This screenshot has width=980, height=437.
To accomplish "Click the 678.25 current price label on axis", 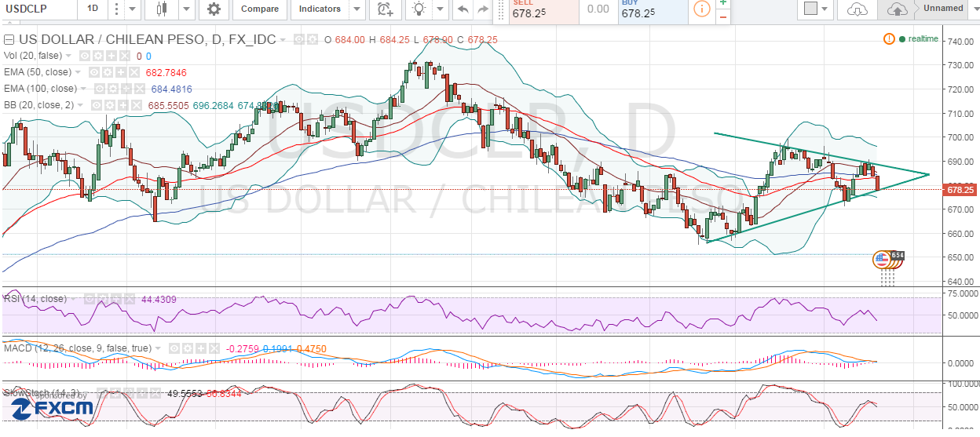I will pyautogui.click(x=960, y=190).
